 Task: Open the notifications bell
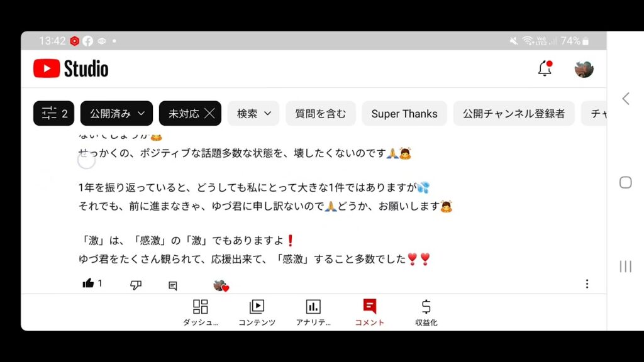[x=545, y=68]
